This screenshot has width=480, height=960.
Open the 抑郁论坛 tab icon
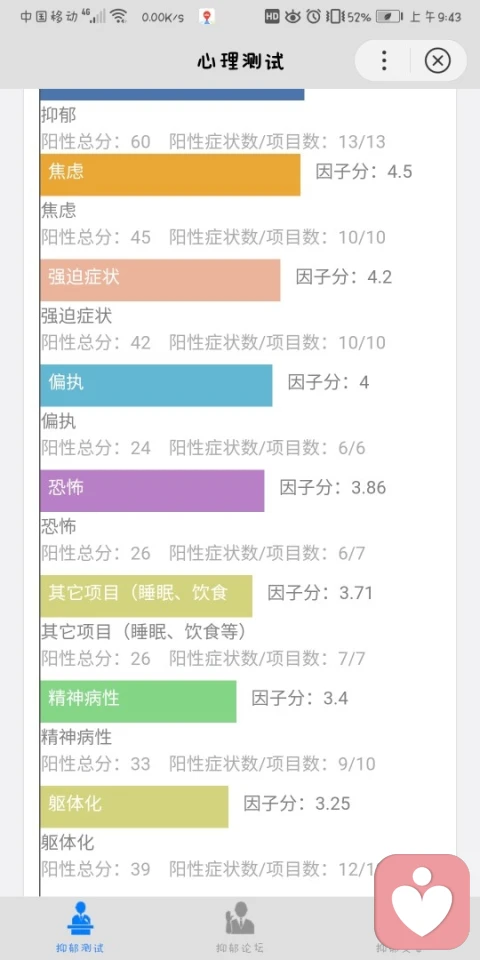click(239, 918)
